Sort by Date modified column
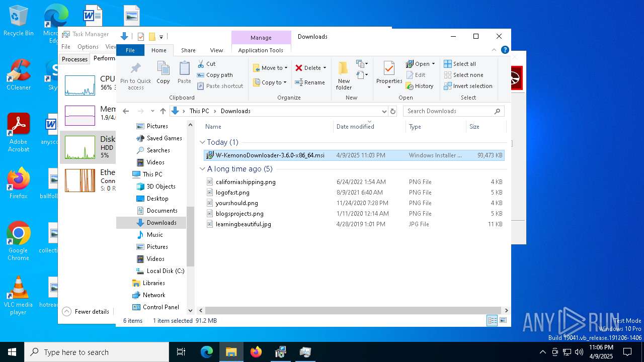The height and width of the screenshot is (362, 644). [x=369, y=127]
